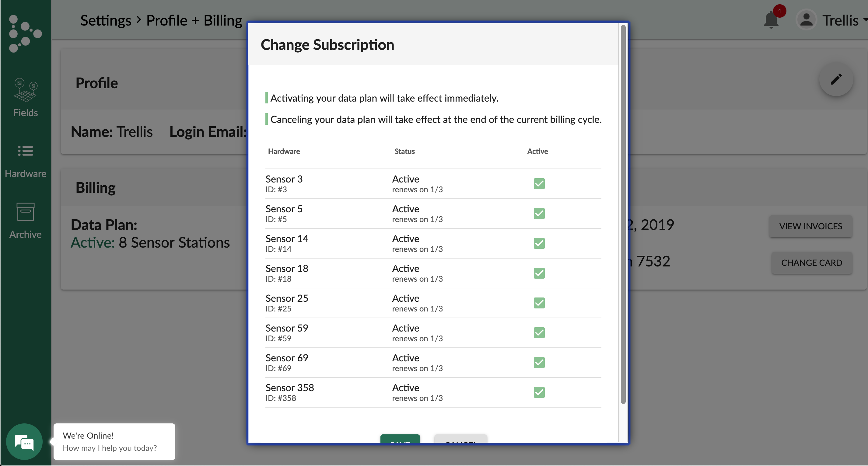This screenshot has height=466, width=868.
Task: Click the Settings breadcrumb
Action: (106, 21)
